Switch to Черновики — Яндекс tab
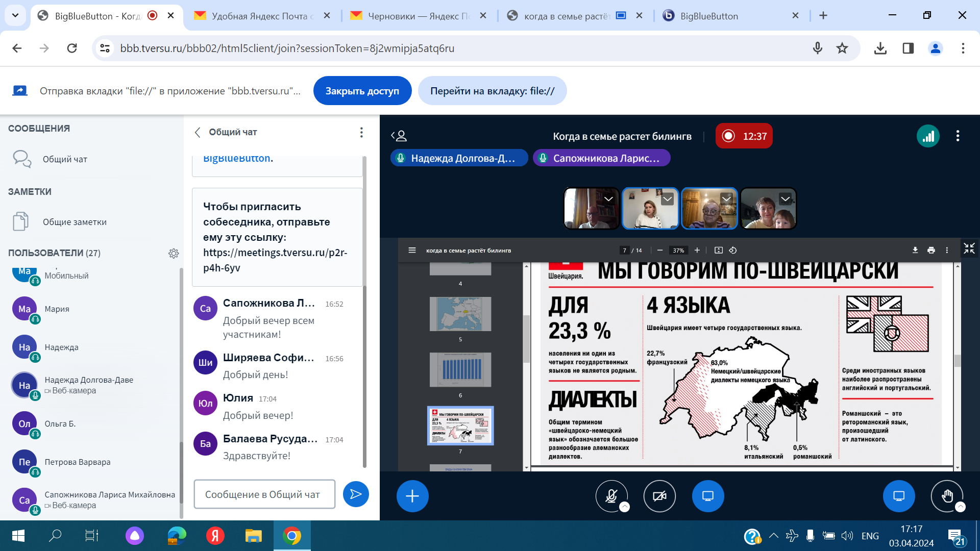This screenshot has width=980, height=551. [x=419, y=16]
